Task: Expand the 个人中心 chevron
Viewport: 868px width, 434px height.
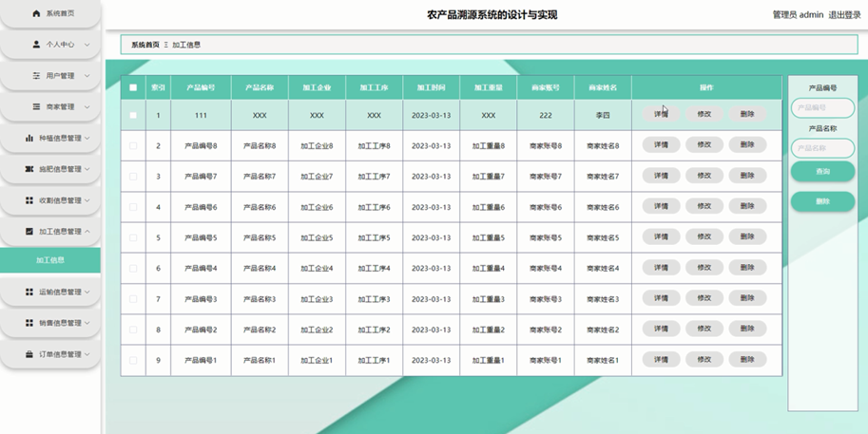Action: (87, 45)
